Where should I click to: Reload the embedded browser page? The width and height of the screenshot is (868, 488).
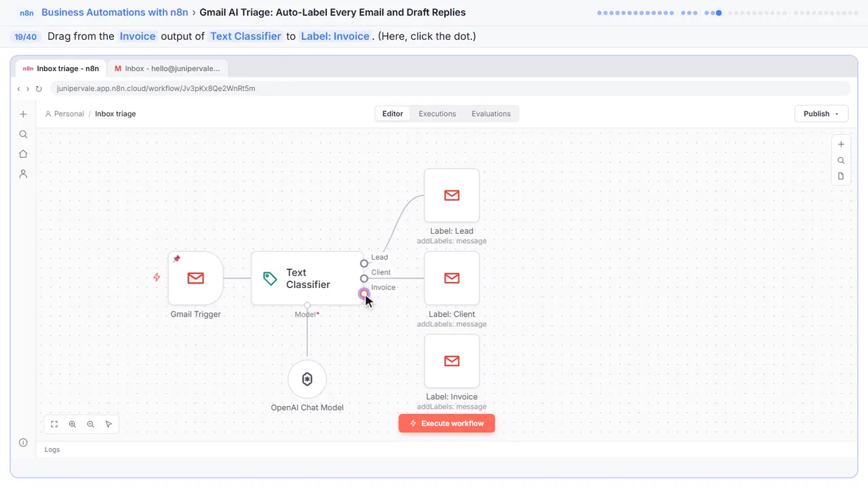[x=39, y=89]
